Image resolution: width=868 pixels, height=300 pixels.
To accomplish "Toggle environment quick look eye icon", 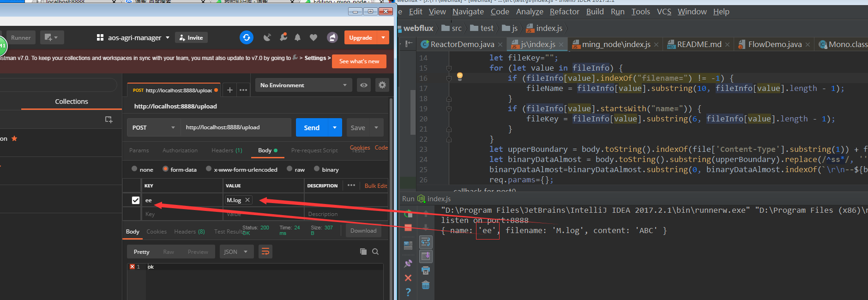I will pyautogui.click(x=364, y=85).
